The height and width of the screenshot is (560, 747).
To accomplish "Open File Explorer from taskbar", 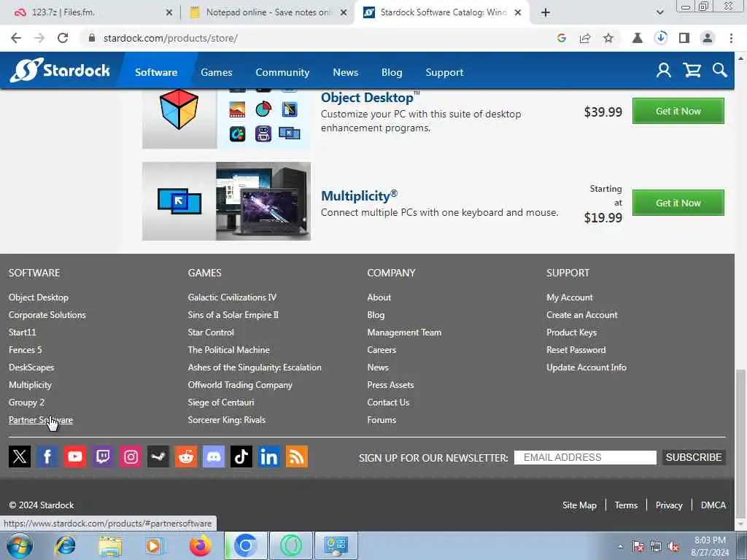I will pos(111,545).
